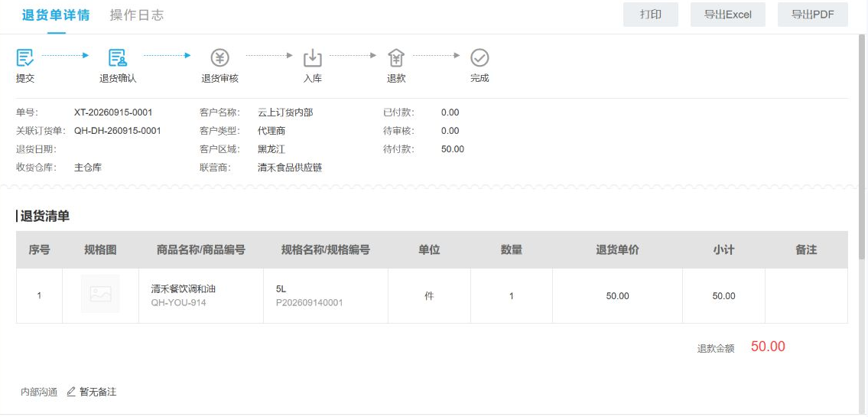Viewport: 868px width, 417px height.
Task: Click the red refund total 50.00
Action: pos(768,347)
